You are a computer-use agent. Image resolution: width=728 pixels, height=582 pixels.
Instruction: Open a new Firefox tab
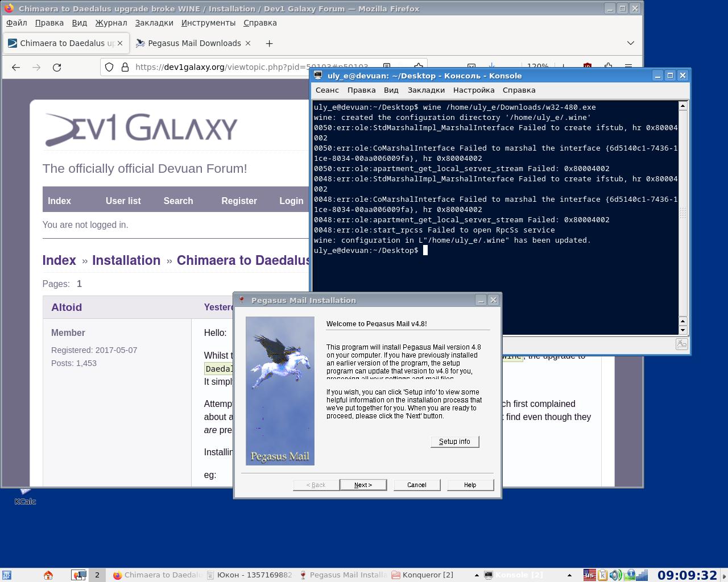[x=269, y=43]
